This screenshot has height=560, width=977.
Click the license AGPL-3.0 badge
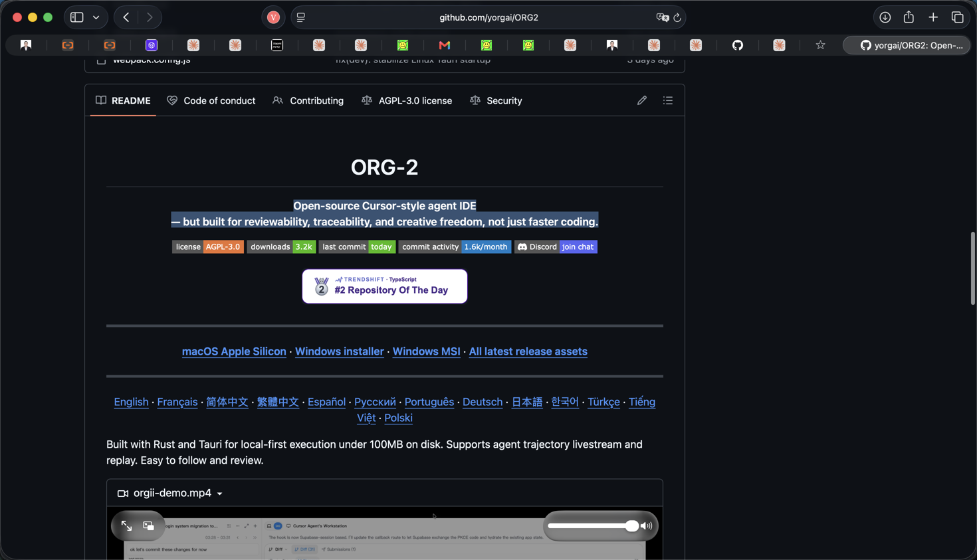coord(208,246)
